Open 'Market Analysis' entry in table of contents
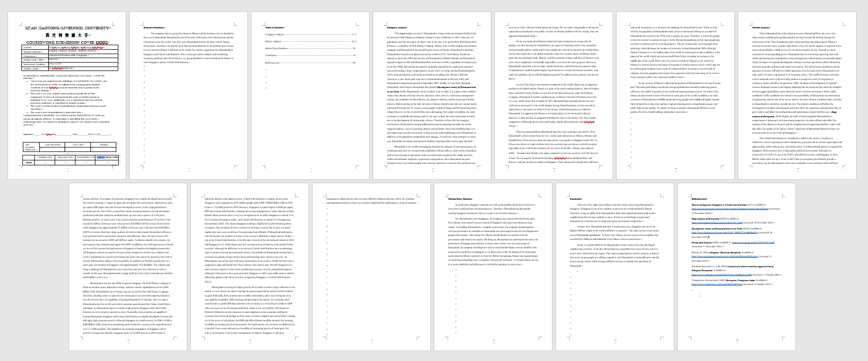 311,41
